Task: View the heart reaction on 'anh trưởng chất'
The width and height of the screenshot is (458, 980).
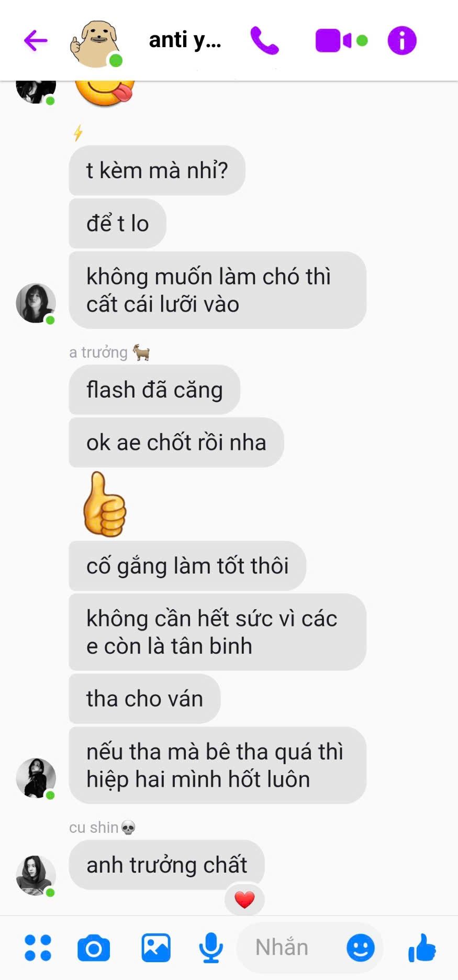Action: (x=244, y=899)
